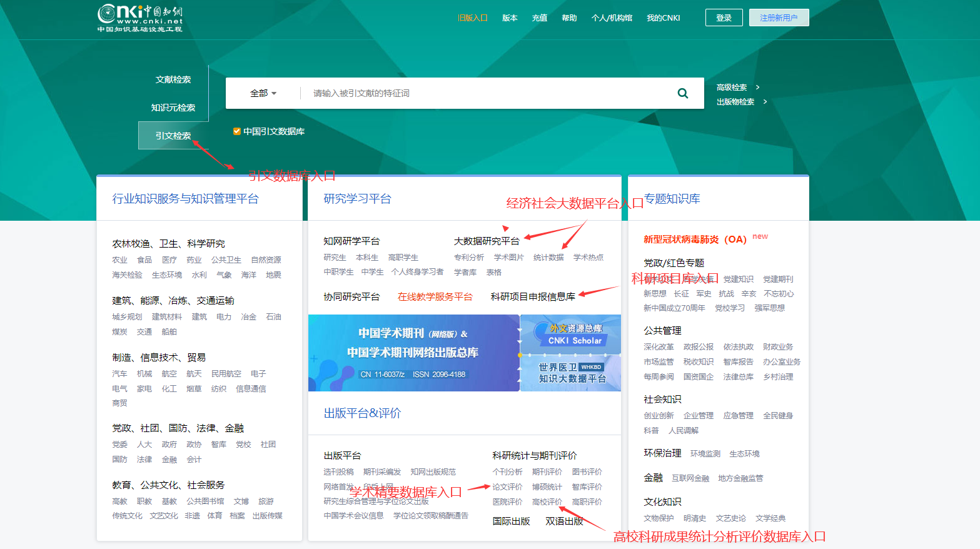
Task: Open the 旧版入口 link in header
Action: (472, 18)
